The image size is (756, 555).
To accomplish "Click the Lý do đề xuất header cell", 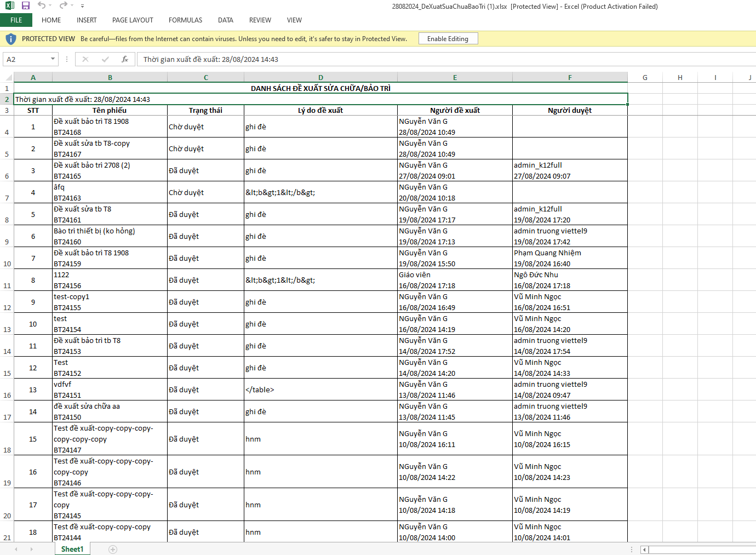I will (x=320, y=110).
